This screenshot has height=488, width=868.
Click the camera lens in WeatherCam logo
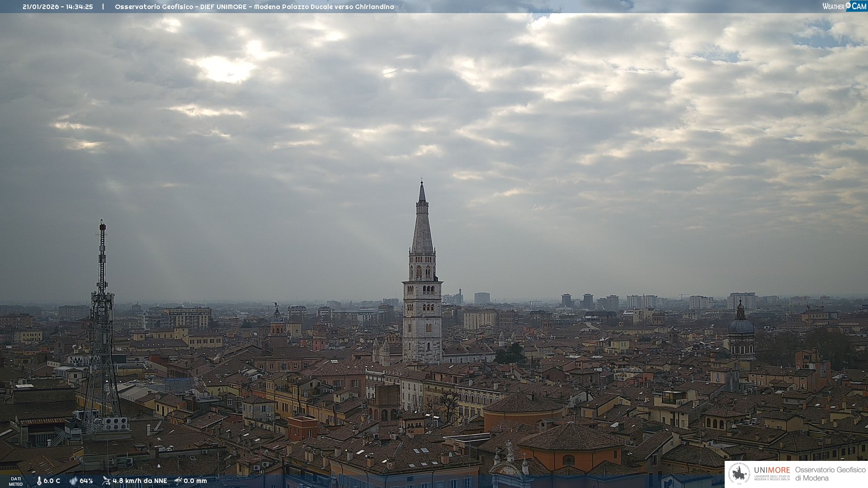(x=848, y=5)
